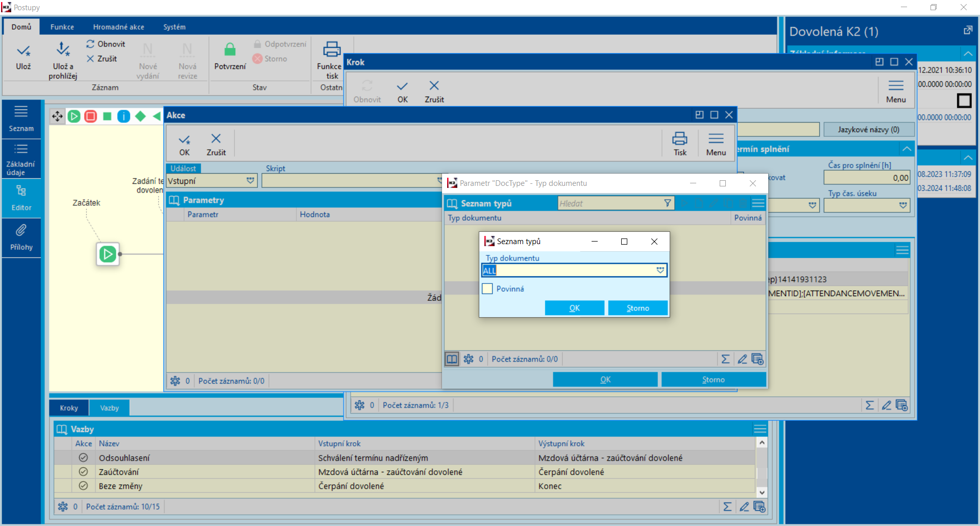Viewport: 980px width, 526px height.
Task: Click the Jazykové názvy (0) button
Action: 869,130
